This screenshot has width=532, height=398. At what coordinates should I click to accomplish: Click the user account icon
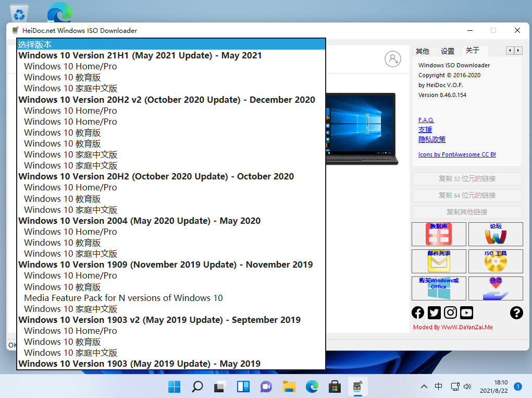point(392,59)
